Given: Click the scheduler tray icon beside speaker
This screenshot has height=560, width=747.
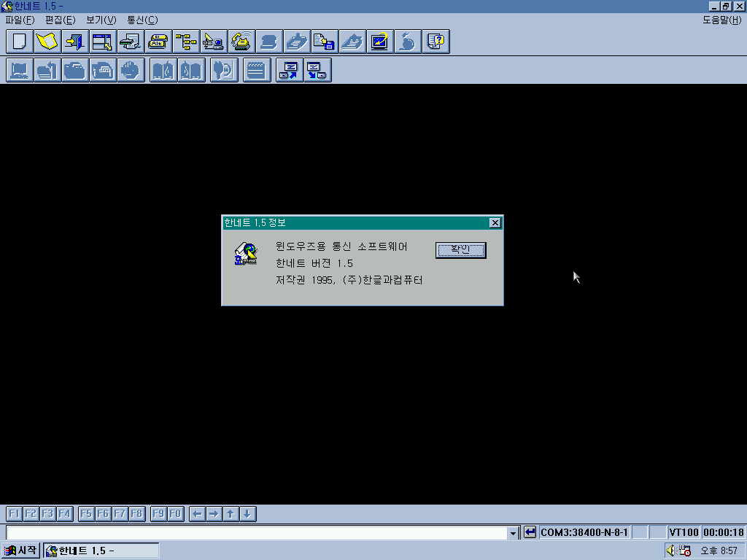Looking at the screenshot, I should (684, 551).
